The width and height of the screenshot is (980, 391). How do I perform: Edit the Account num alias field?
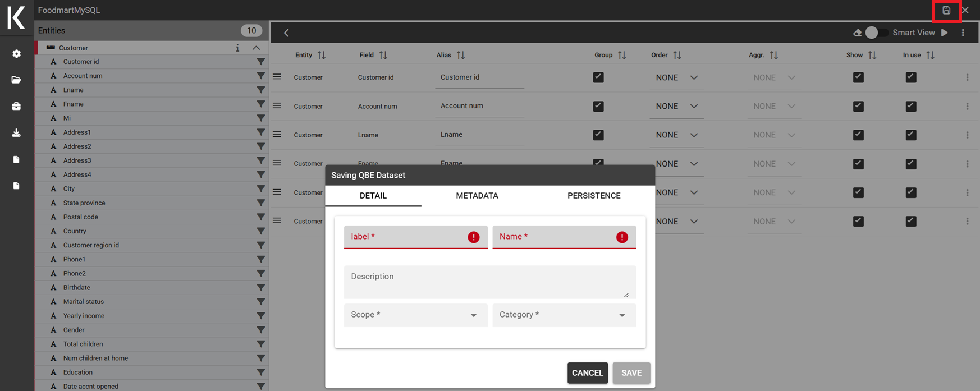pyautogui.click(x=479, y=106)
